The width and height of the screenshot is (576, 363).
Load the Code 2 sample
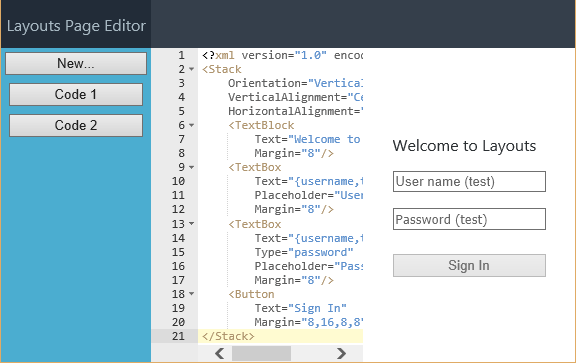pos(76,125)
